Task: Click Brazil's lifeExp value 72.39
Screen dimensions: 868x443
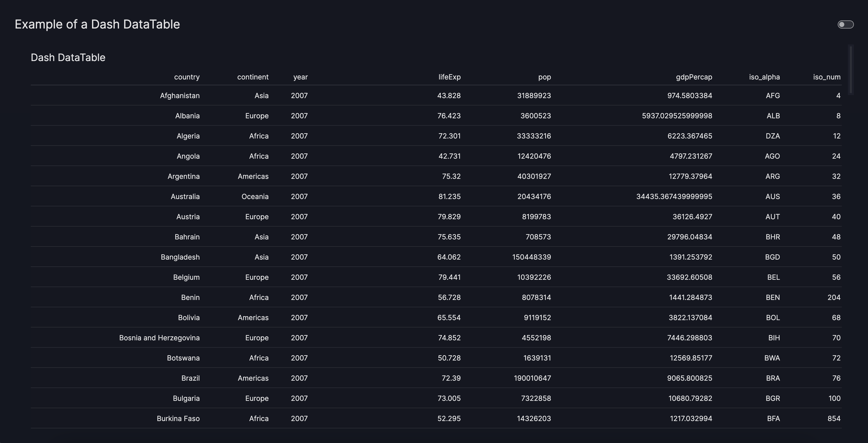Action: pos(451,378)
